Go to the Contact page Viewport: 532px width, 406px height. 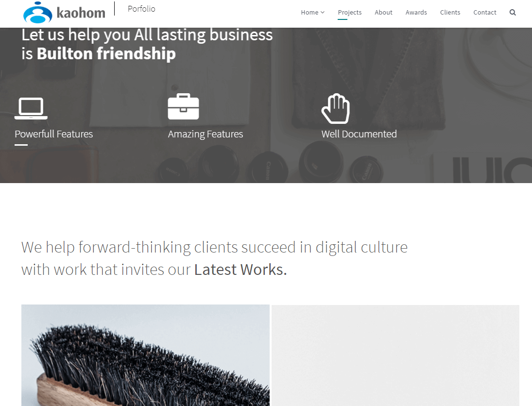point(484,13)
